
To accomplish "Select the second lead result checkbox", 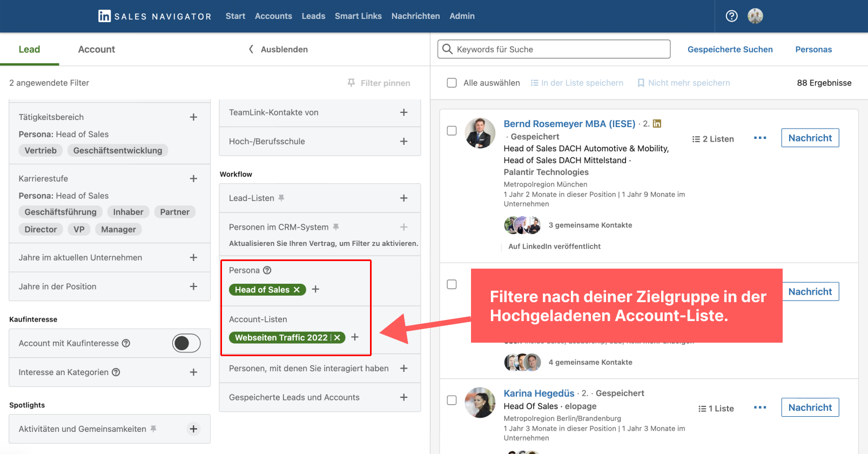I will (452, 284).
